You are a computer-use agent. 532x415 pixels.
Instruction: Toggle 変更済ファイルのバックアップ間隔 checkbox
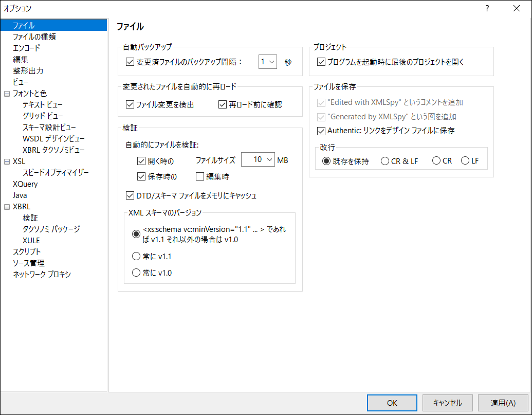(130, 62)
